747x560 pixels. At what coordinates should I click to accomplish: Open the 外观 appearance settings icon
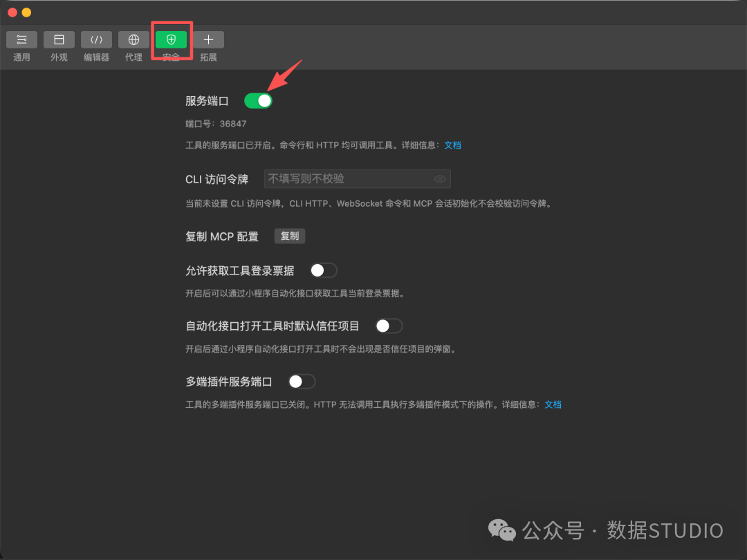pos(59,39)
